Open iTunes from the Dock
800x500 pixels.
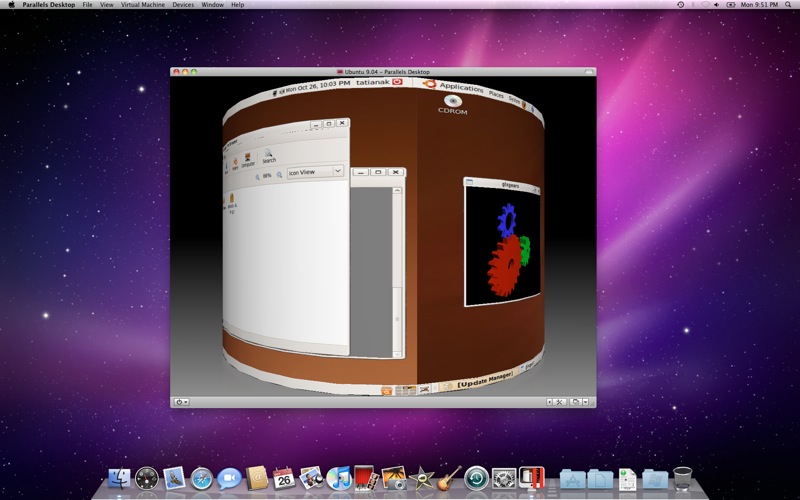pyautogui.click(x=339, y=479)
